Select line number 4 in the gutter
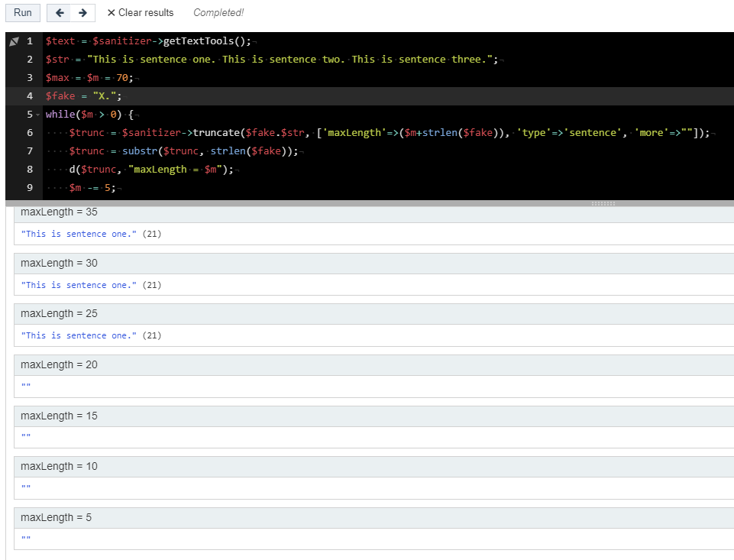Viewport: 734px width, 560px height. coord(29,95)
